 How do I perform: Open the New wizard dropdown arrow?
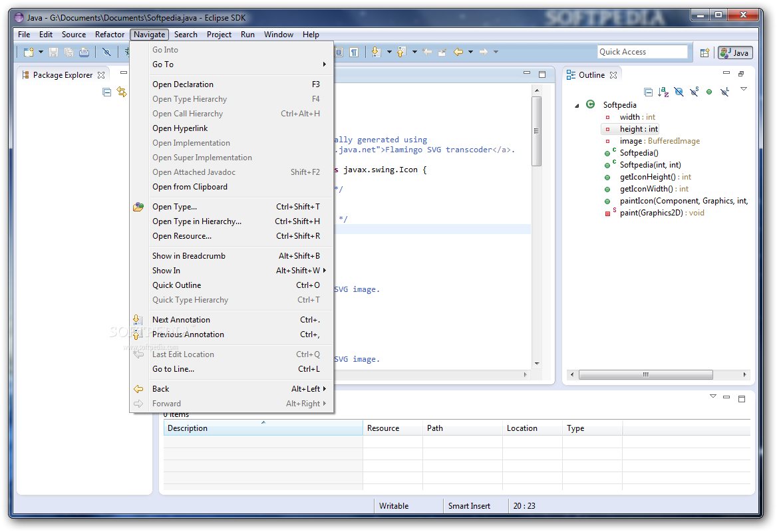point(41,52)
